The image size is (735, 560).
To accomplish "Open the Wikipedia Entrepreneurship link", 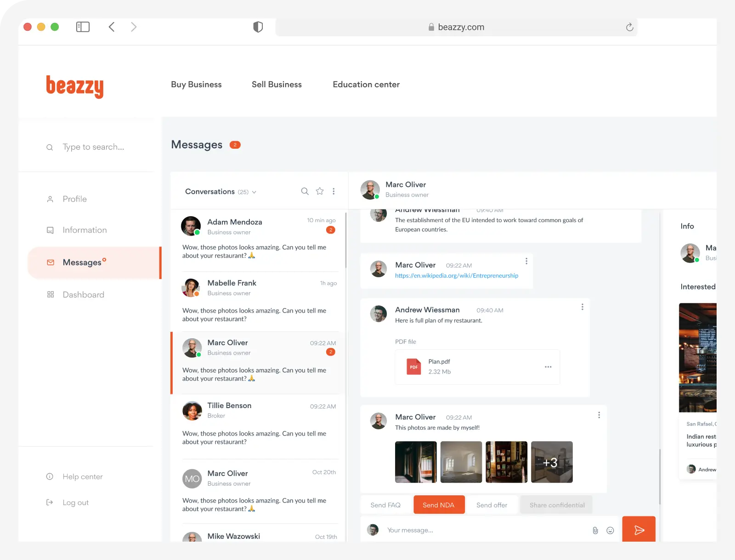I will click(x=457, y=276).
